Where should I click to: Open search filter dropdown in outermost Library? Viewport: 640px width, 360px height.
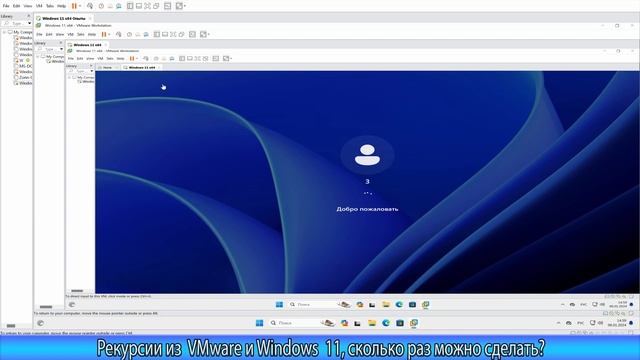pos(29,24)
